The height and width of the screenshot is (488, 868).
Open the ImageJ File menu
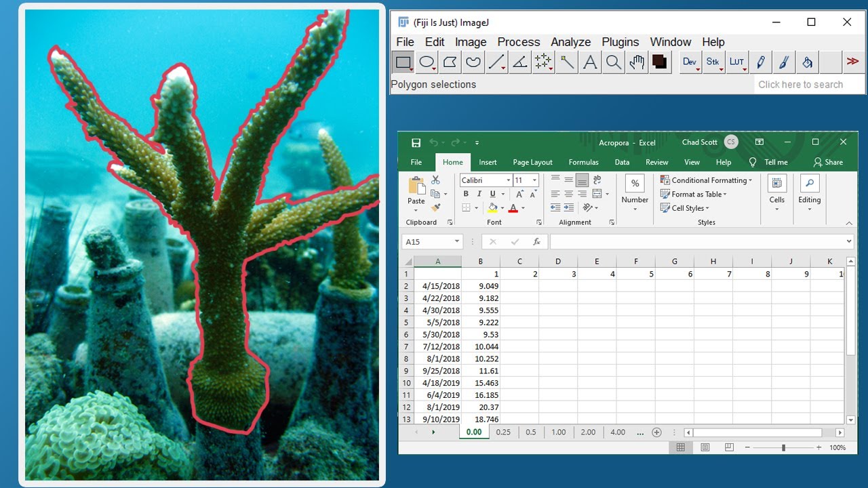(405, 42)
